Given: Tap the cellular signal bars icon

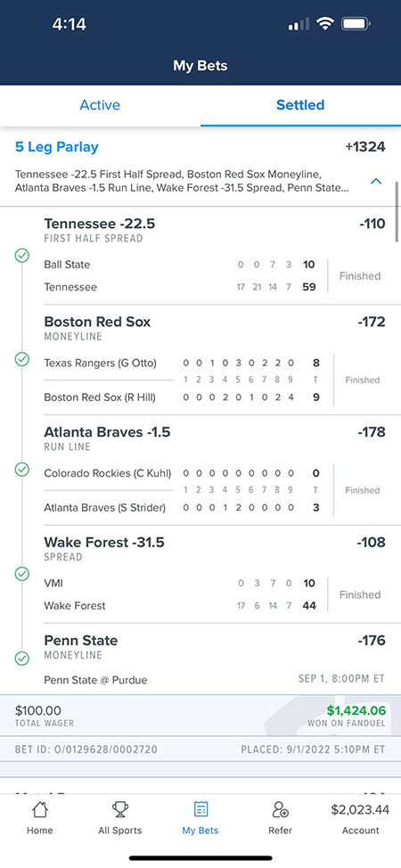Looking at the screenshot, I should coord(299,24).
